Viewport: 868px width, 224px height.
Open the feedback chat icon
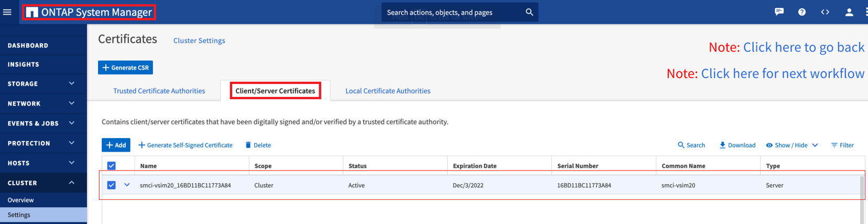tap(779, 12)
